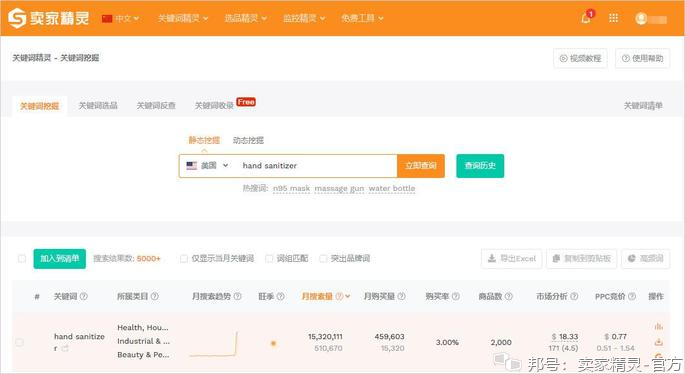The image size is (685, 374).
Task: Open the 中文 language dropdown
Action: click(x=120, y=18)
